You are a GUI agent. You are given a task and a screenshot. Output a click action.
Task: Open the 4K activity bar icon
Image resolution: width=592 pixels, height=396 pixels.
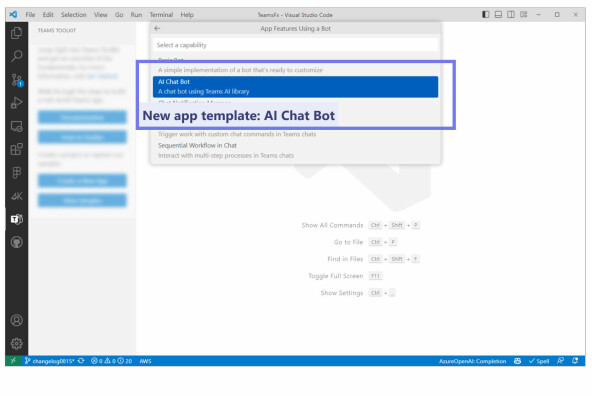pos(16,196)
